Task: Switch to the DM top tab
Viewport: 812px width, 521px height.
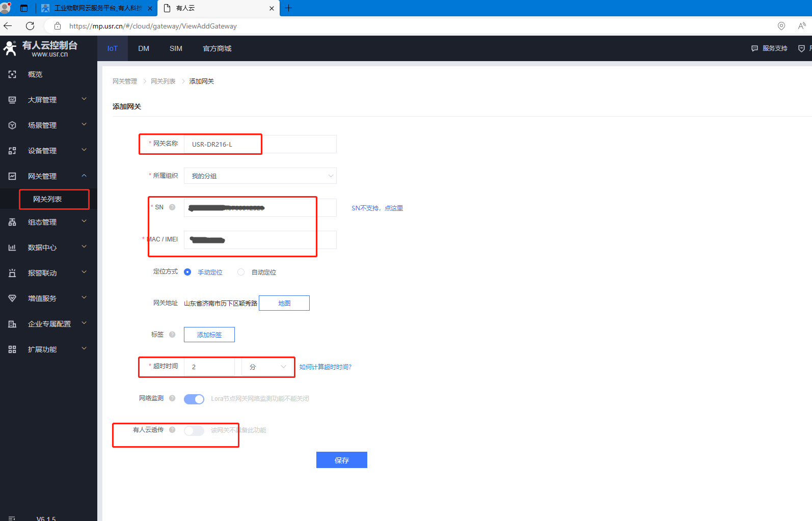Action: [144, 48]
